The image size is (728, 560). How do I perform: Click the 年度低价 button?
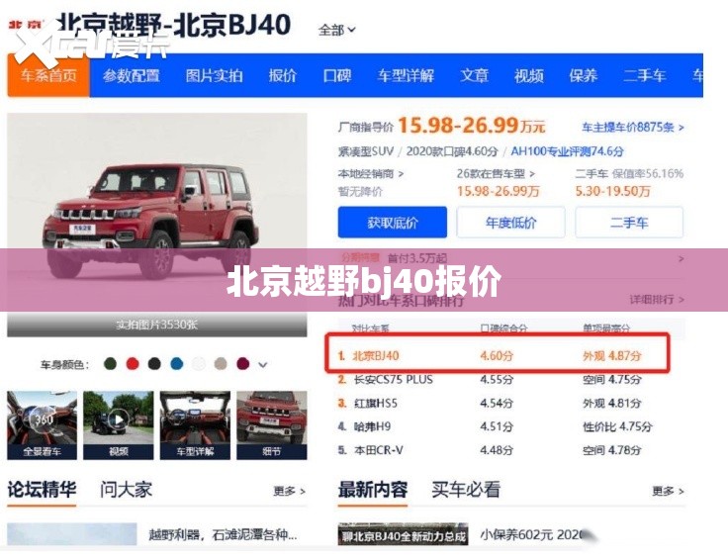point(510,223)
